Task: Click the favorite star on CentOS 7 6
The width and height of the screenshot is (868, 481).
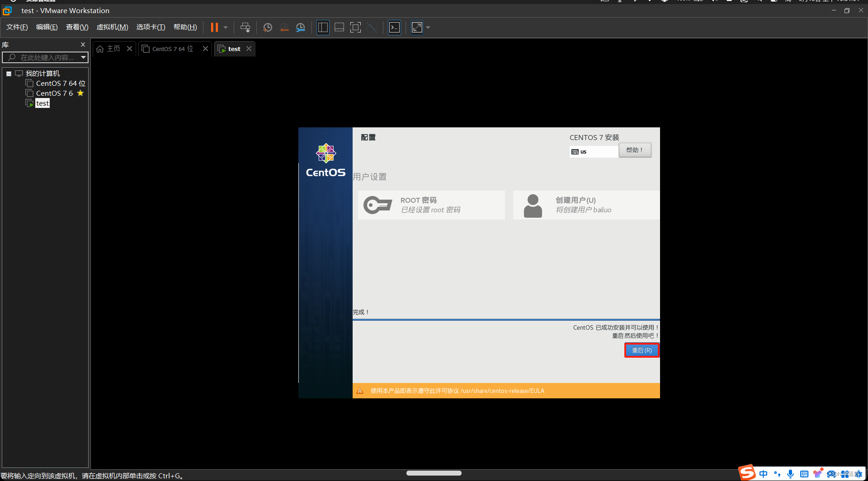Action: pyautogui.click(x=80, y=93)
